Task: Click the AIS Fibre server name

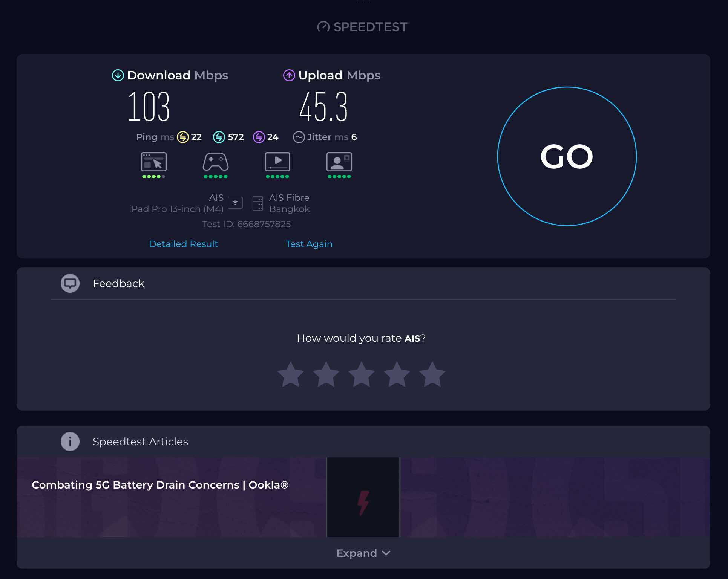Action: click(289, 198)
